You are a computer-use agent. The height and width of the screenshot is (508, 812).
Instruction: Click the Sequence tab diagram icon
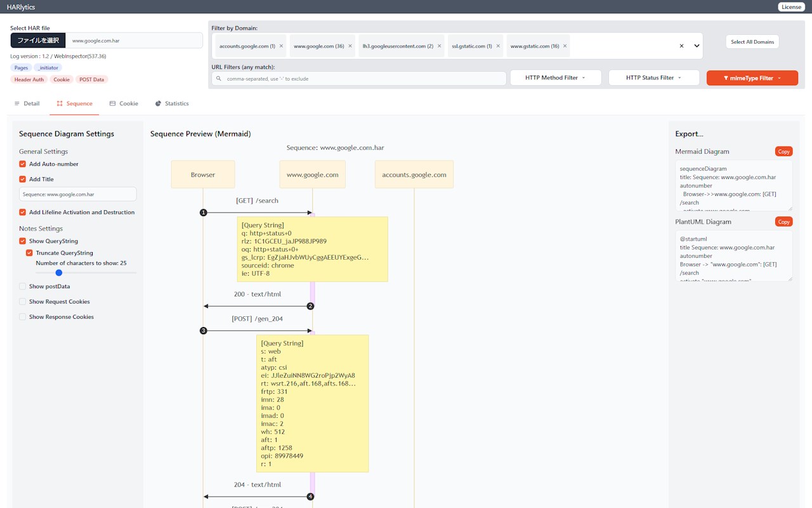[x=60, y=104]
